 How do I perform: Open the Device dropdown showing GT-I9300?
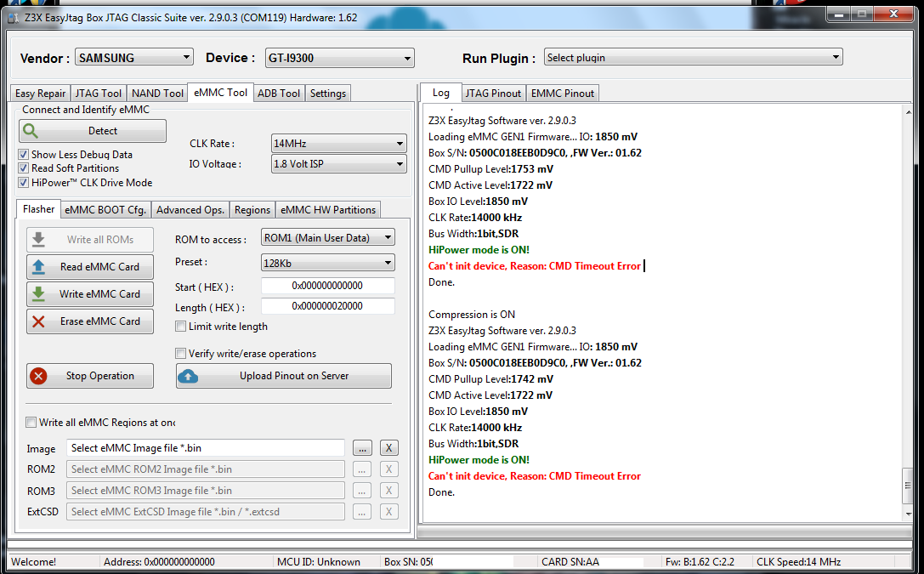tap(339, 58)
